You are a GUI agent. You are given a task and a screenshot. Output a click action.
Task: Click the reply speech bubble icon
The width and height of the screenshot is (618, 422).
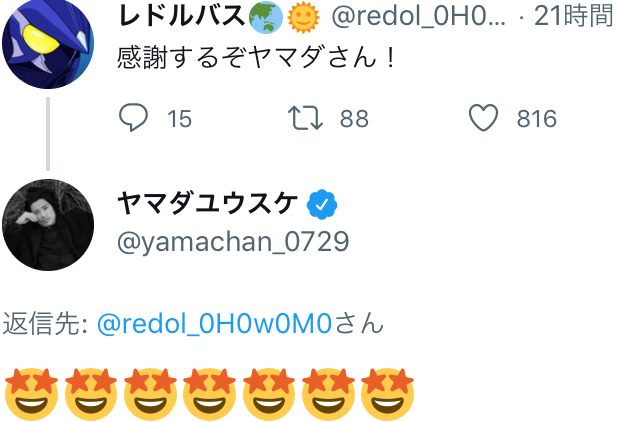(133, 119)
